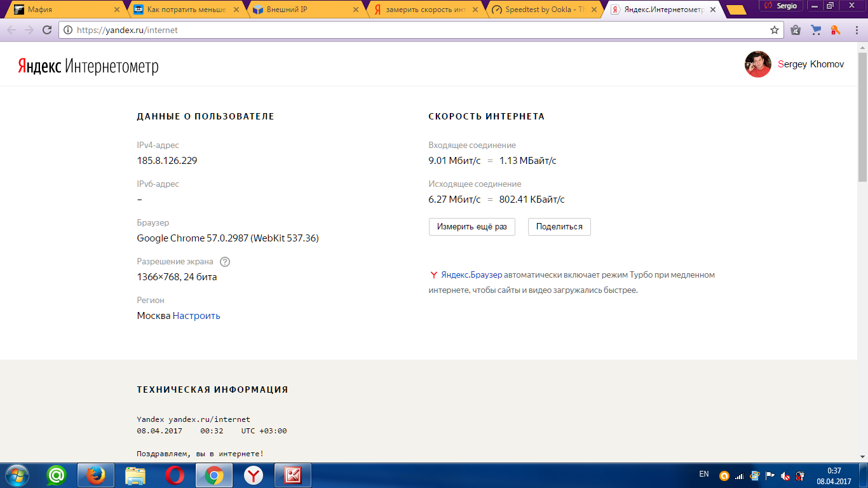Click the Chrome taskbar icon

[214, 475]
